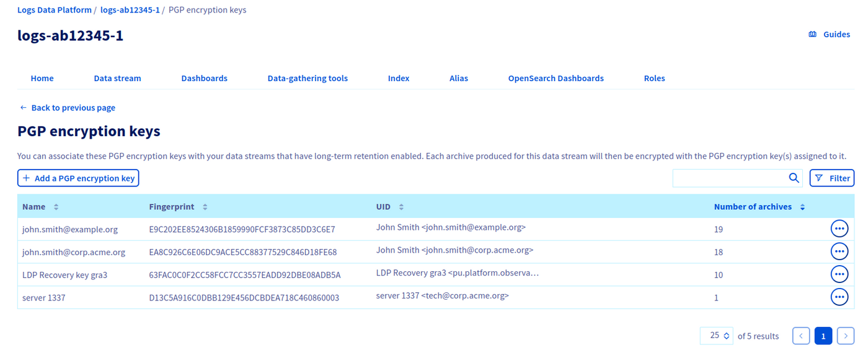Sort table by Fingerprint column arrows

click(x=205, y=207)
